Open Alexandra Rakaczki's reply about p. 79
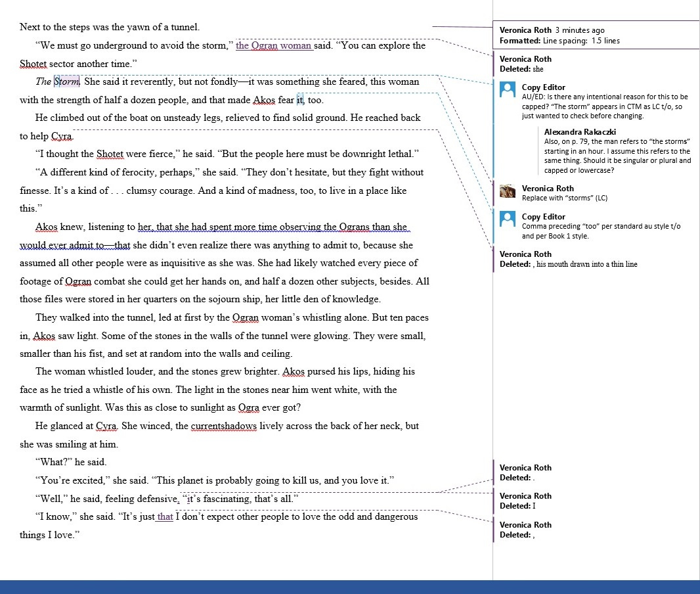 pyautogui.click(x=617, y=151)
